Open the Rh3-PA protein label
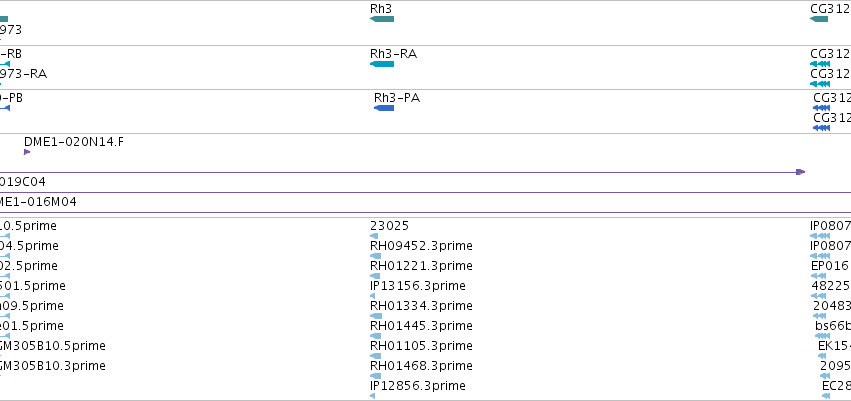Screen dimensions: 851x401 click(397, 98)
